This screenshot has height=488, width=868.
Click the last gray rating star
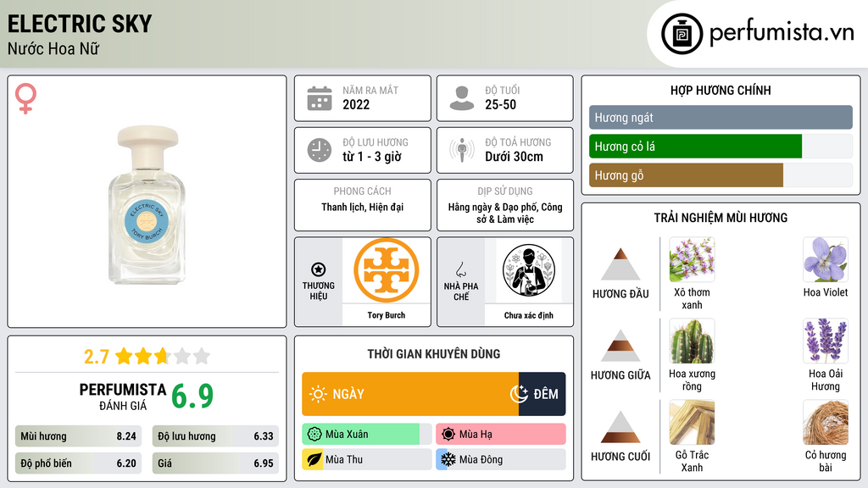tap(202, 356)
